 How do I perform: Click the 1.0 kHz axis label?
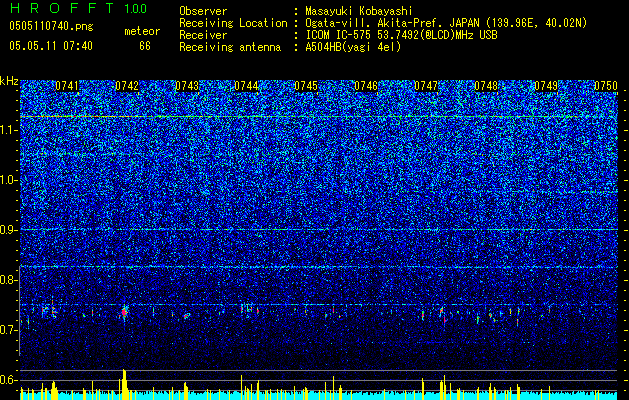point(9,180)
